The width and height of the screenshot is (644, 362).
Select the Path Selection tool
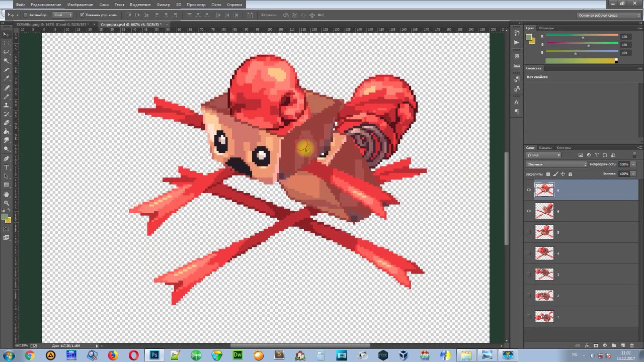[7, 176]
